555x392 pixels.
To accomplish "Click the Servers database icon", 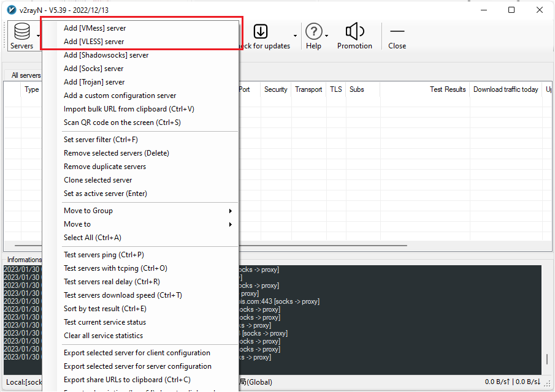I will [21, 31].
